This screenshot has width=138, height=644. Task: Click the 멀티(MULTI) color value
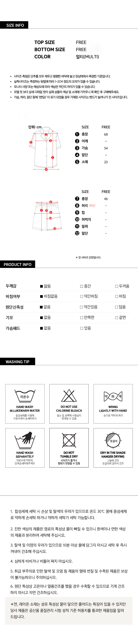(87, 57)
